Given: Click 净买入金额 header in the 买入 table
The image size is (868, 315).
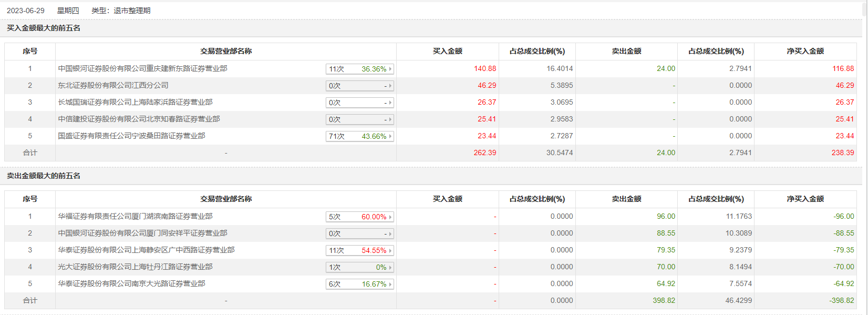Looking at the screenshot, I should [805, 51].
